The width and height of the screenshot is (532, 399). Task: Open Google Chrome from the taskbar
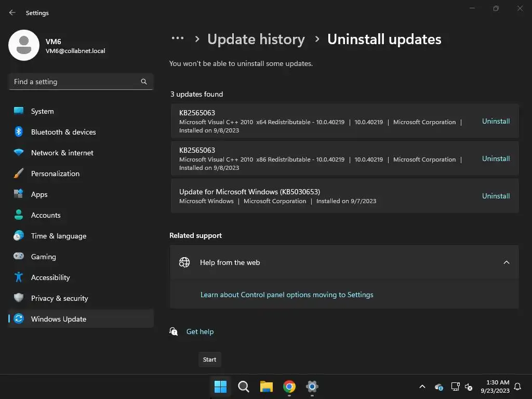tap(289, 387)
